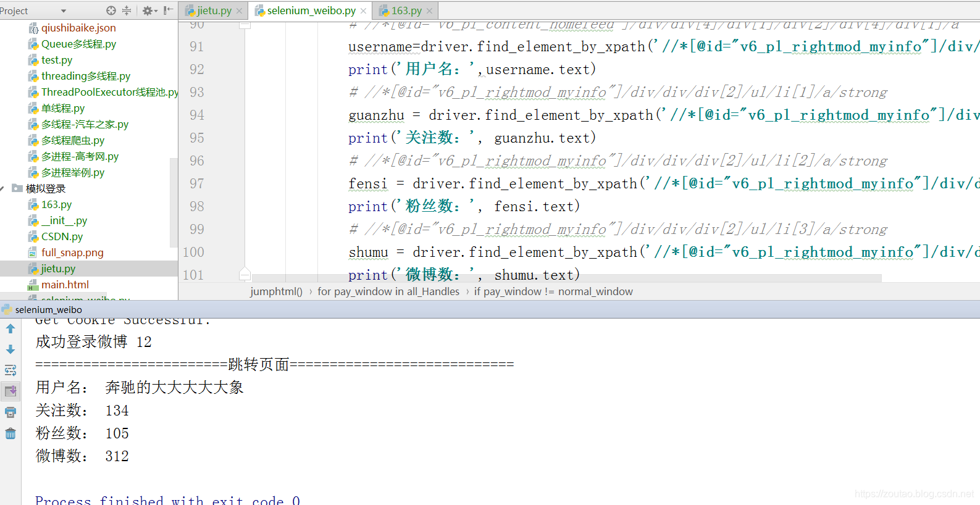Viewport: 980px width, 505px height.
Task: Select 163.py in the project tree
Action: [x=56, y=204]
